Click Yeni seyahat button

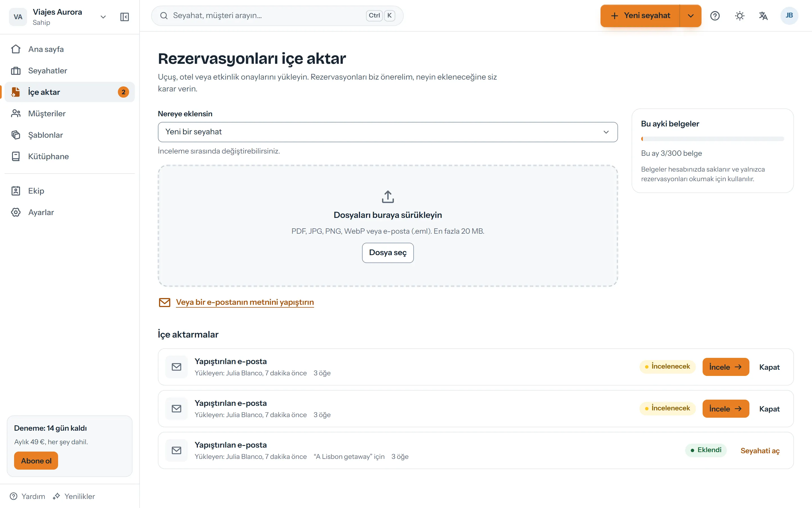640,16
